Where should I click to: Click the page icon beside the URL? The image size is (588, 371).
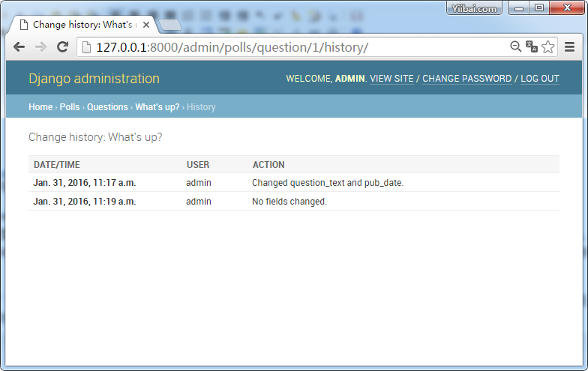(86, 47)
